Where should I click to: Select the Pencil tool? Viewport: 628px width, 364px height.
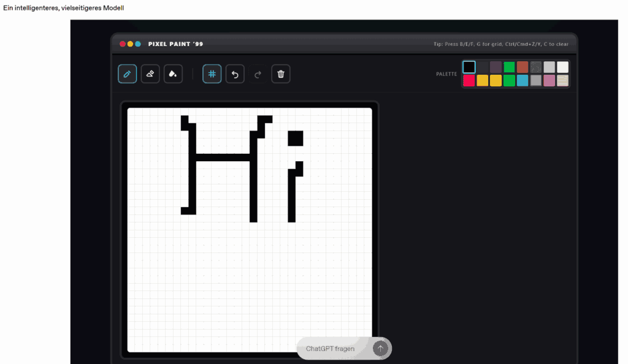(x=127, y=74)
